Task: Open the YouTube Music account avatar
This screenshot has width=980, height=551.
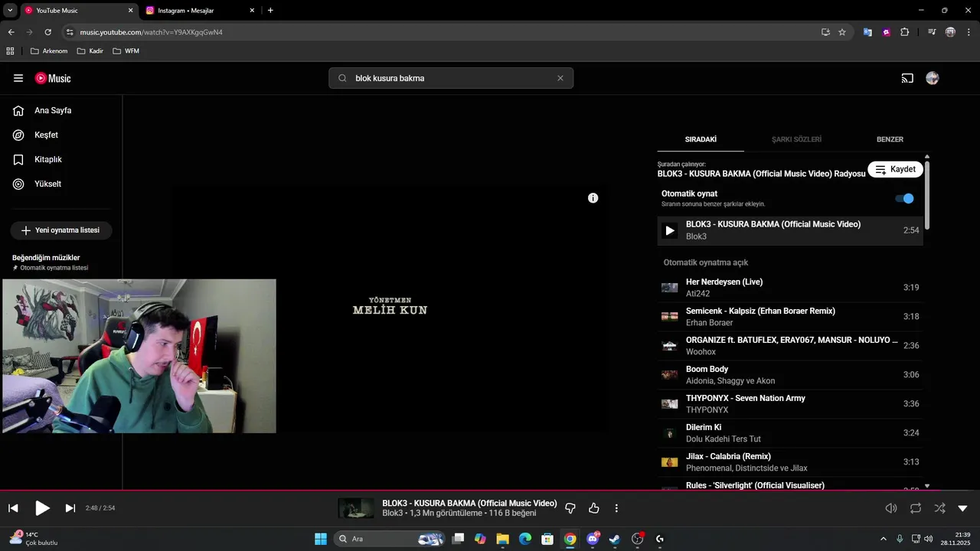Action: 933,78
